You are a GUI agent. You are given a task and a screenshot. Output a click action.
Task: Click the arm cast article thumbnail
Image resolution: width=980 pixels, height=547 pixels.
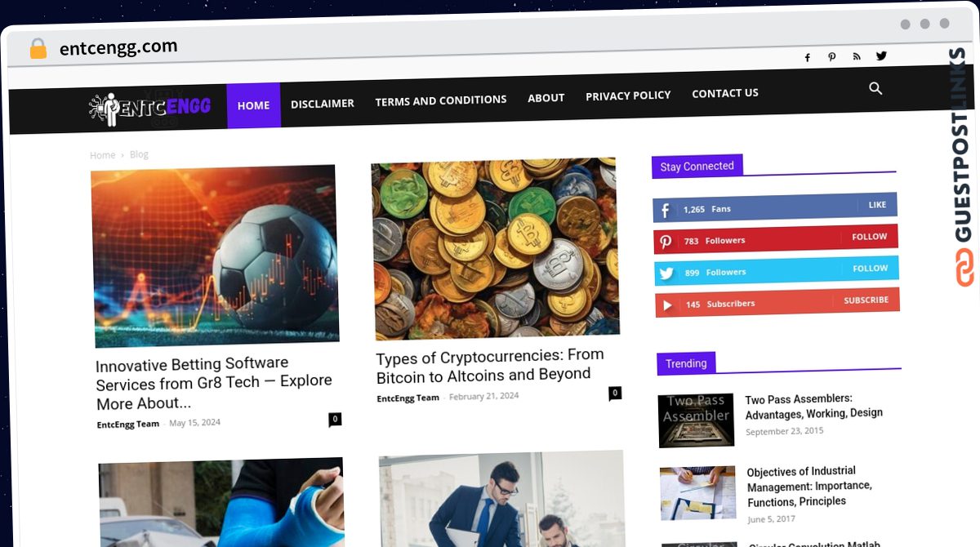point(221,502)
